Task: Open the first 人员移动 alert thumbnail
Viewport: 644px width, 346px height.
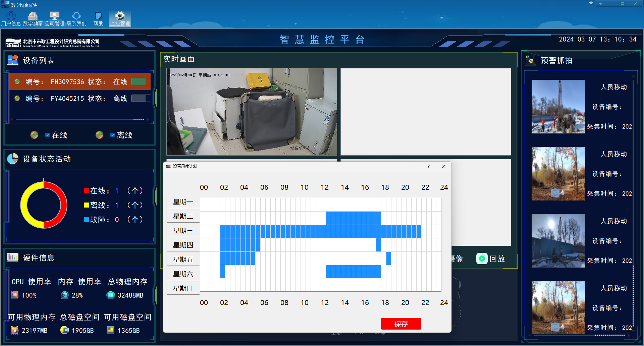Action: click(x=558, y=107)
